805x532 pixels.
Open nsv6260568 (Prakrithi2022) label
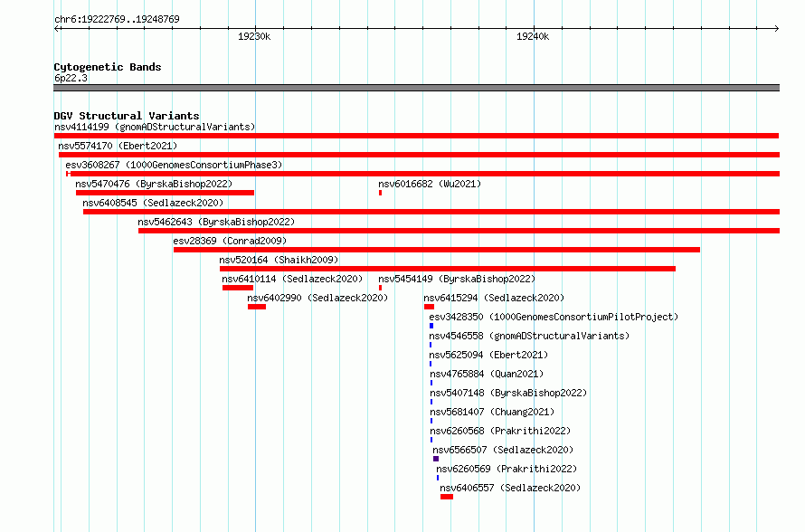click(500, 431)
